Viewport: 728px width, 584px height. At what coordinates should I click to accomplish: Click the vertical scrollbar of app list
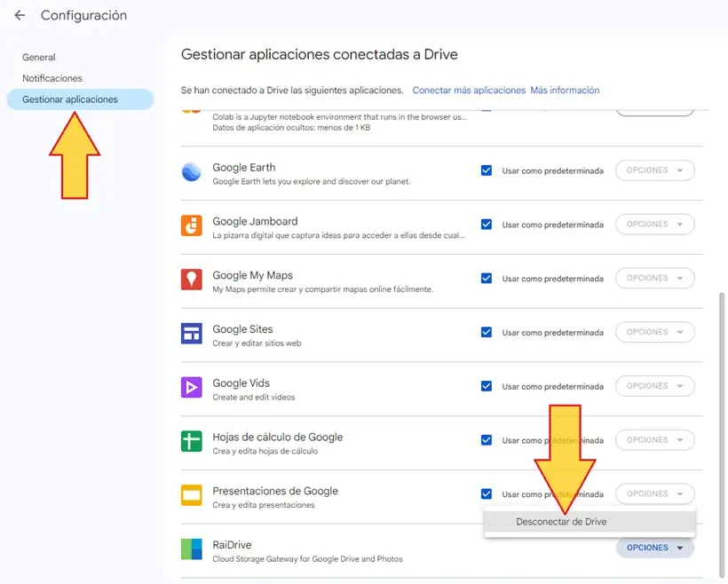click(722, 434)
